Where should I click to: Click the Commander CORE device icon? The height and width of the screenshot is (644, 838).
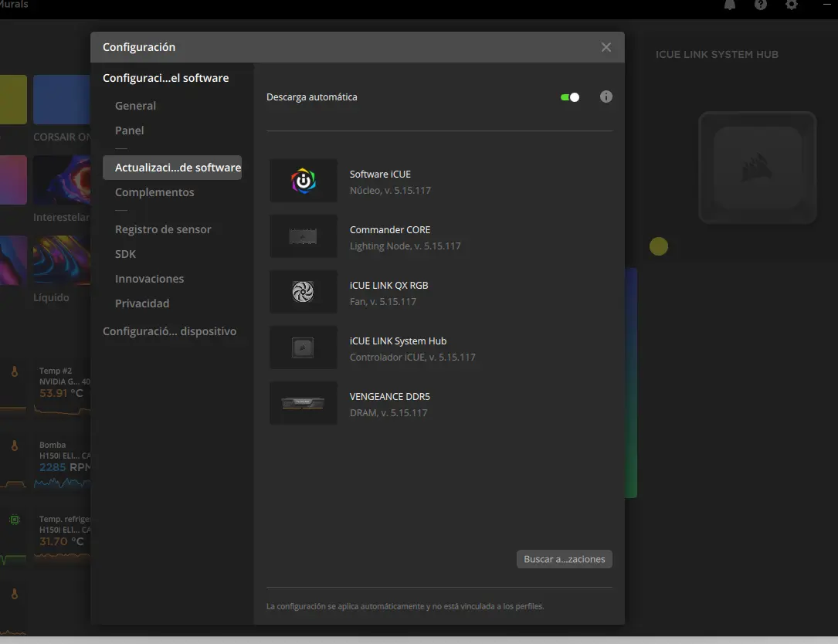(x=303, y=236)
